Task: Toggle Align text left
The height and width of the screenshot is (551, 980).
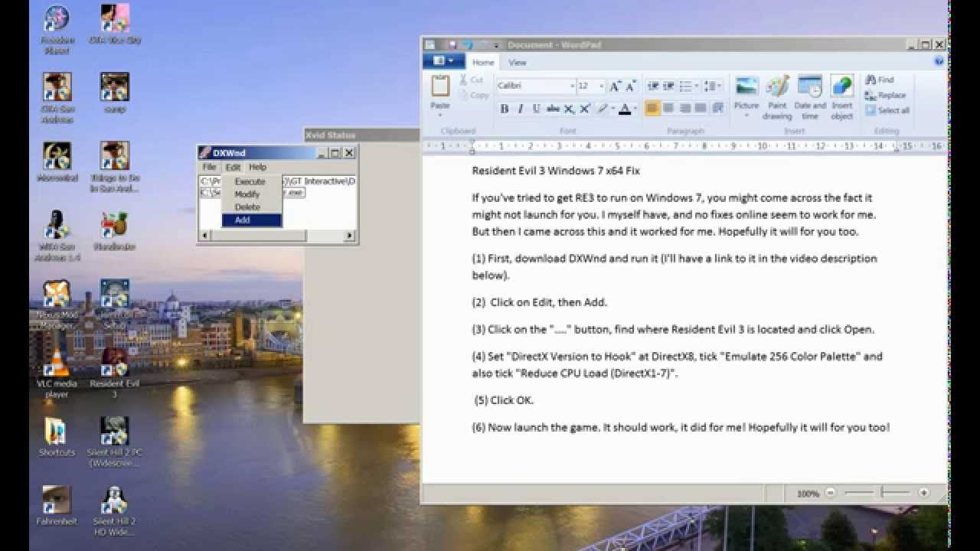Action: pyautogui.click(x=652, y=109)
